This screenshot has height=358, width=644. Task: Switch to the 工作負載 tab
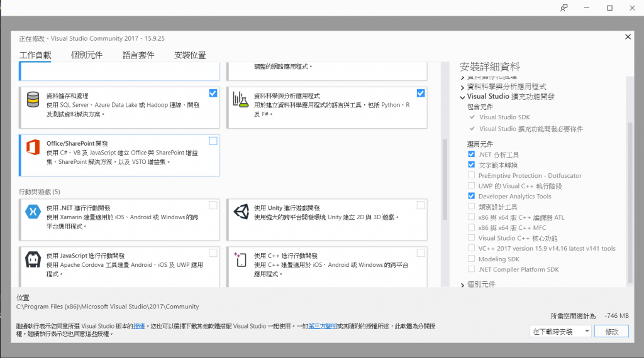pos(35,55)
